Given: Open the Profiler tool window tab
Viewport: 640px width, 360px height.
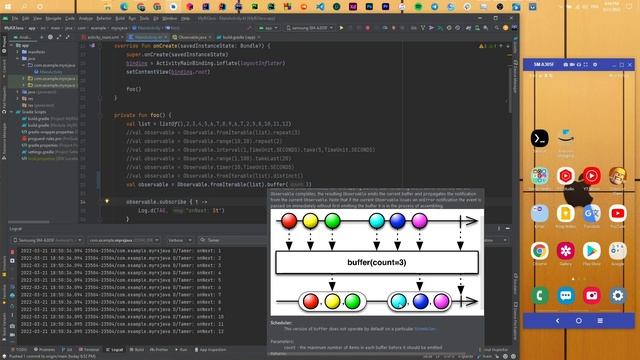Looking at the screenshot, I should [x=159, y=350].
